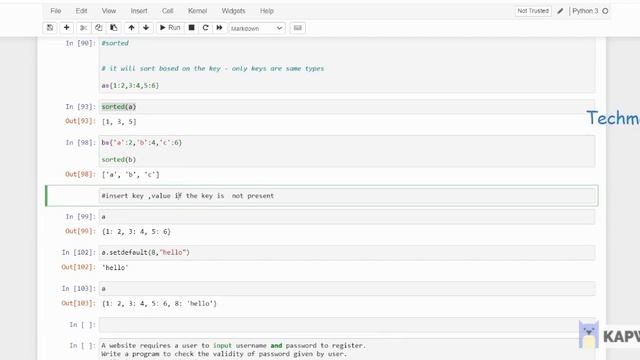This screenshot has height=360, width=640.
Task: Click the '#sorted' code cell
Action: pos(347,64)
